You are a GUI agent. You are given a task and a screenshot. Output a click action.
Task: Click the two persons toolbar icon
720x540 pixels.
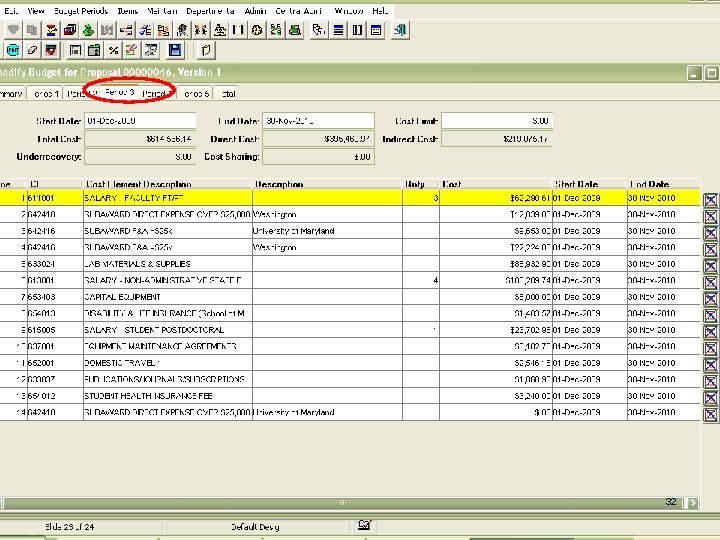[201, 30]
